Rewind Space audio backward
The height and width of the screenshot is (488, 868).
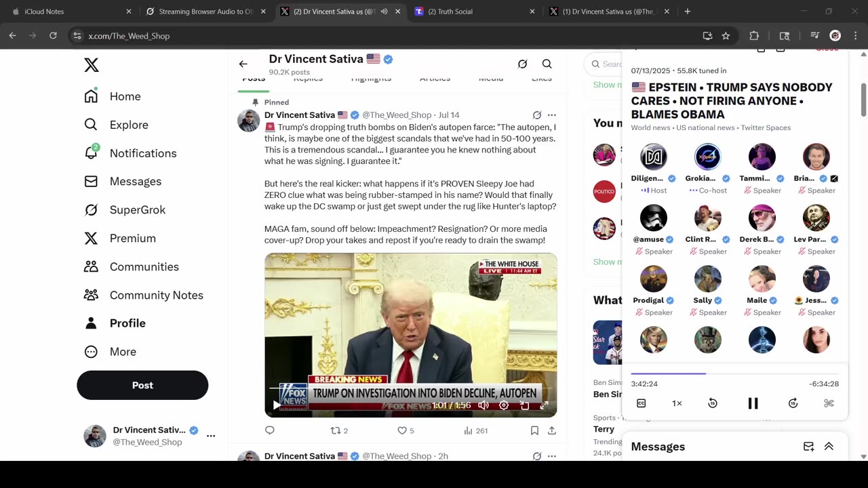tap(712, 403)
